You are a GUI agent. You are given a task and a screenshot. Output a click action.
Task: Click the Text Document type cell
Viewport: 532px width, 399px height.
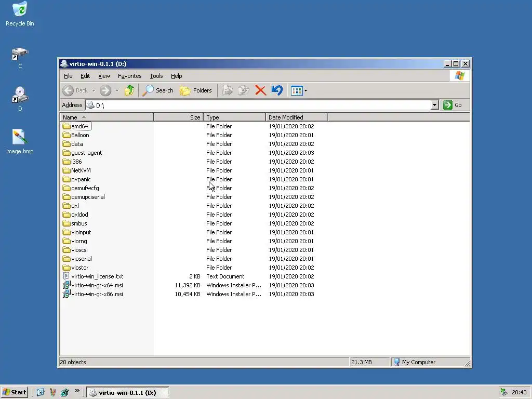pos(225,276)
